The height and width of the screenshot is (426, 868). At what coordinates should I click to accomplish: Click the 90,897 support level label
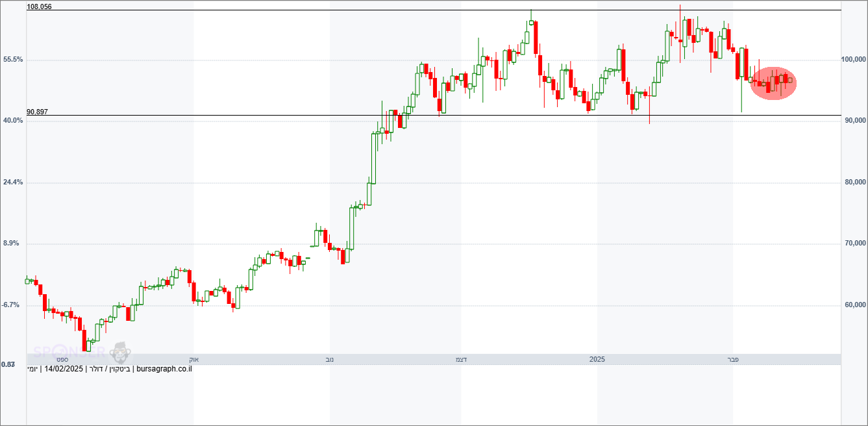tap(37, 112)
